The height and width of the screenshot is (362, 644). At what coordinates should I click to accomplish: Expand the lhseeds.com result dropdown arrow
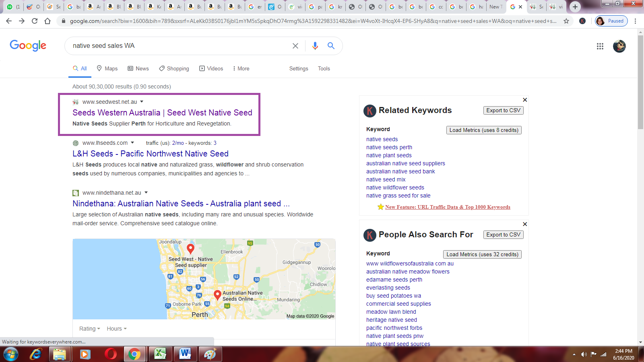click(x=132, y=143)
